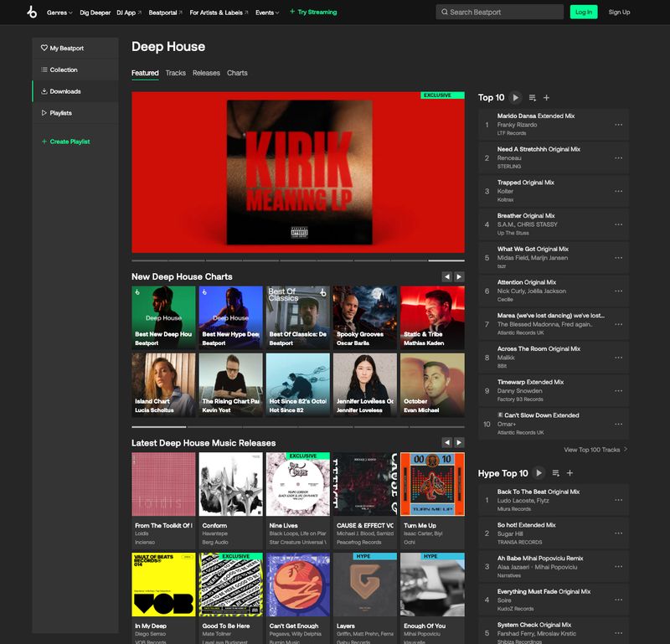Open options for Back To The Beat track
Screen dimensions: 670x644
pos(618,500)
